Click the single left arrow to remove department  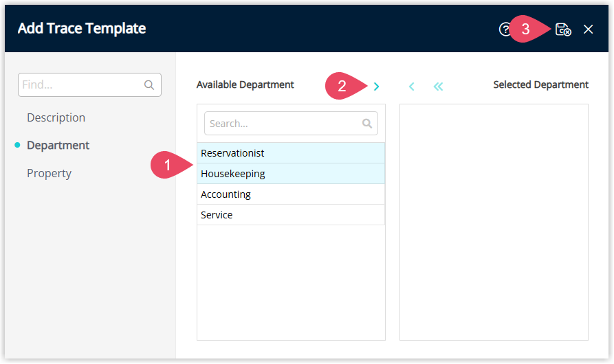[412, 87]
